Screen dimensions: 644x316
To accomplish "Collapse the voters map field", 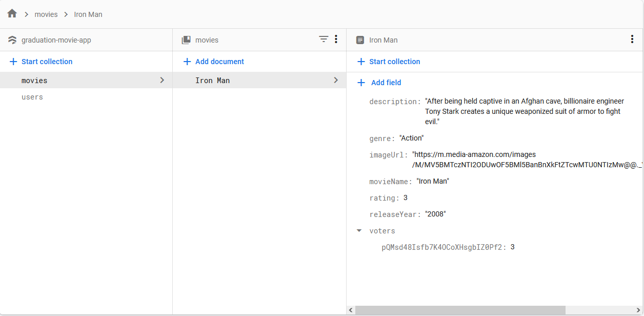I will coord(359,231).
